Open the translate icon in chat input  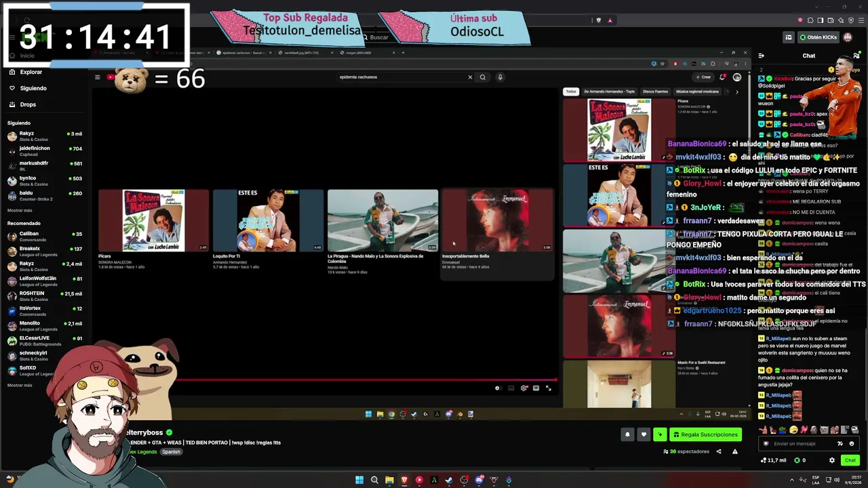tap(840, 443)
